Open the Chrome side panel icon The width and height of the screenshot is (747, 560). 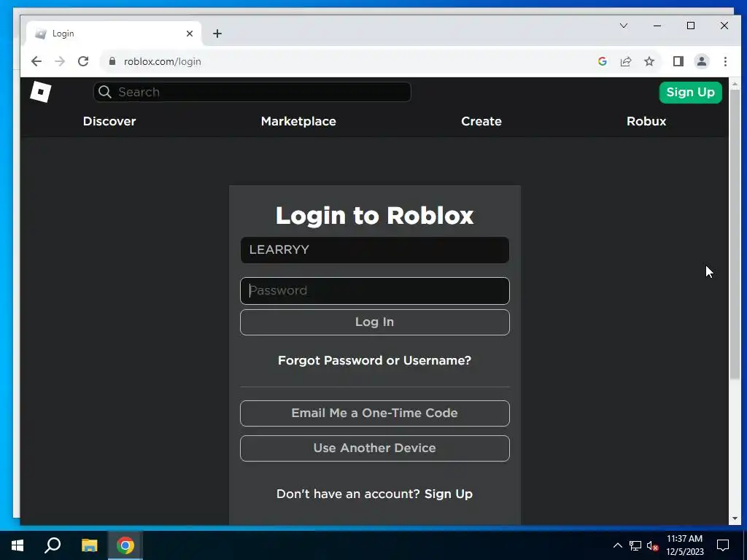click(678, 61)
